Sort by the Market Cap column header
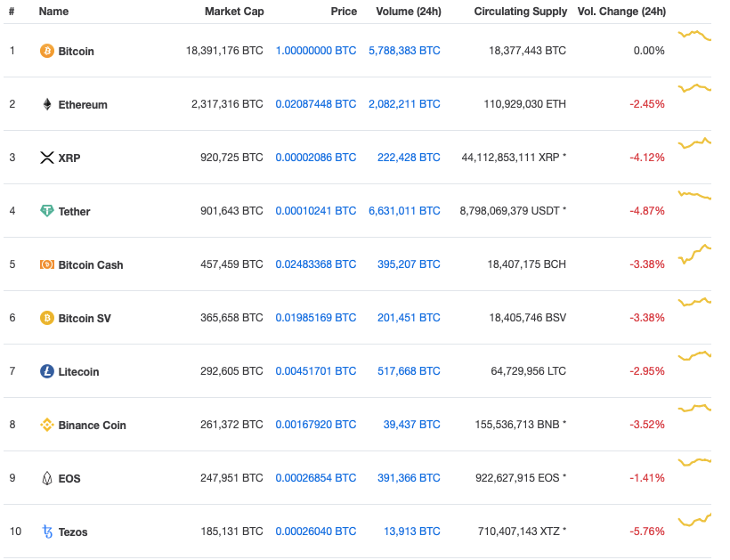This screenshot has height=560, width=730. click(x=234, y=12)
